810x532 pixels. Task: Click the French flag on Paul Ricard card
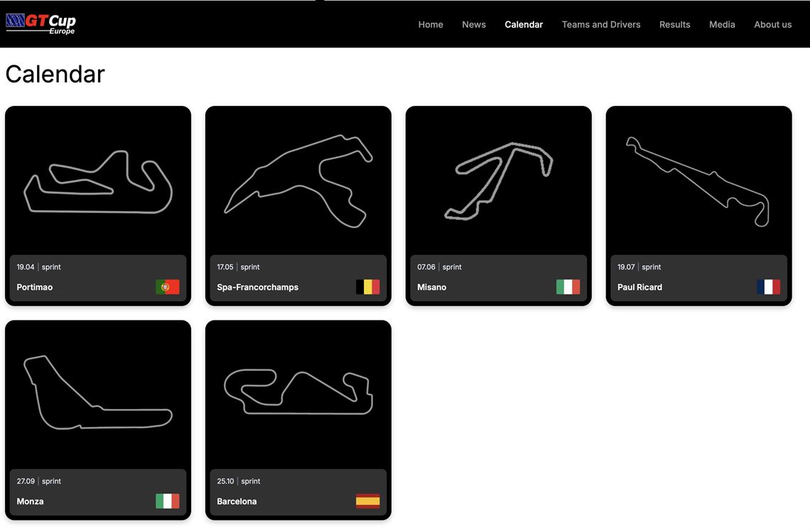(x=767, y=287)
